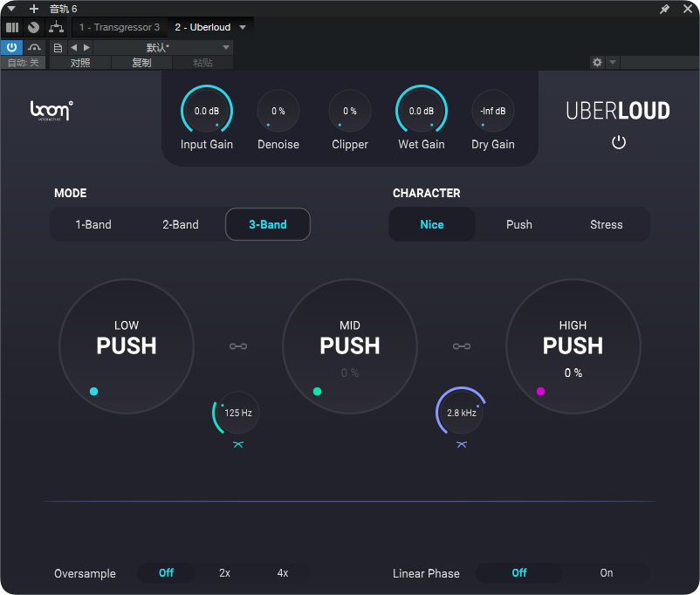Choose the Push character
This screenshot has height=595, width=700.
point(518,224)
